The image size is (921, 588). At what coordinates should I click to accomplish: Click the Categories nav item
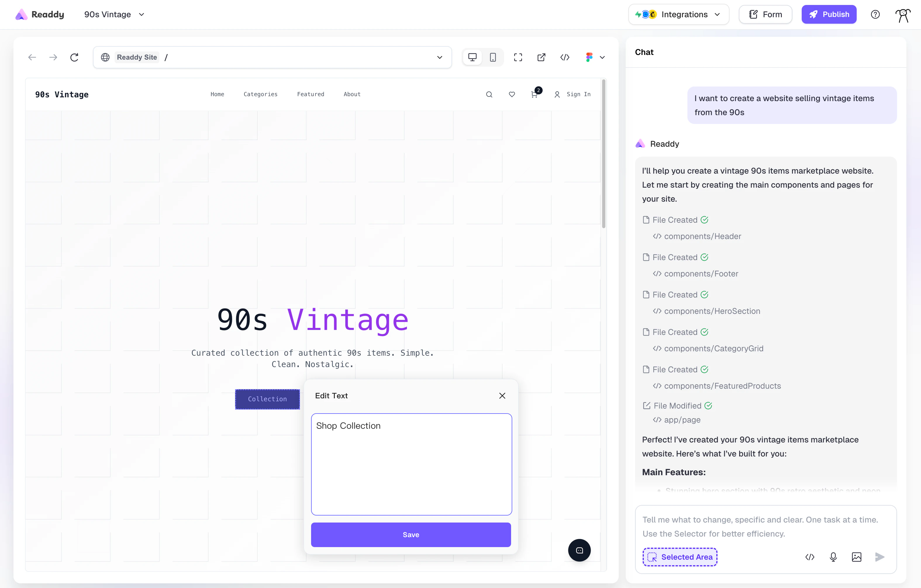(x=261, y=94)
